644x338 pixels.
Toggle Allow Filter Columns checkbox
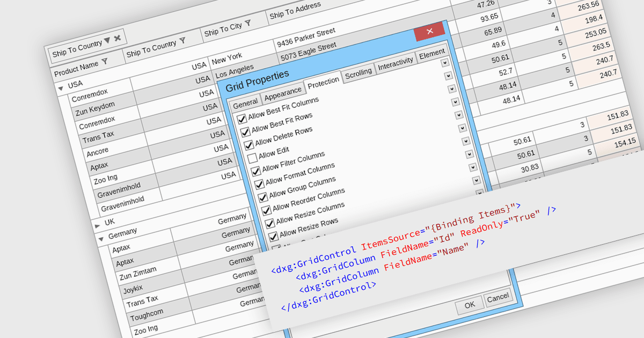[256, 172]
